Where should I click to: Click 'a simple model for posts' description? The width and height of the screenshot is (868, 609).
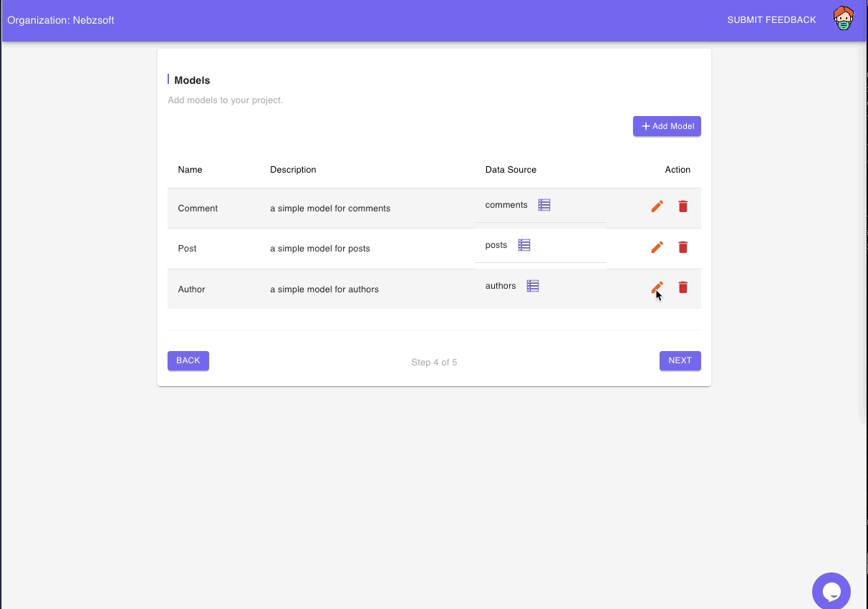[320, 249]
